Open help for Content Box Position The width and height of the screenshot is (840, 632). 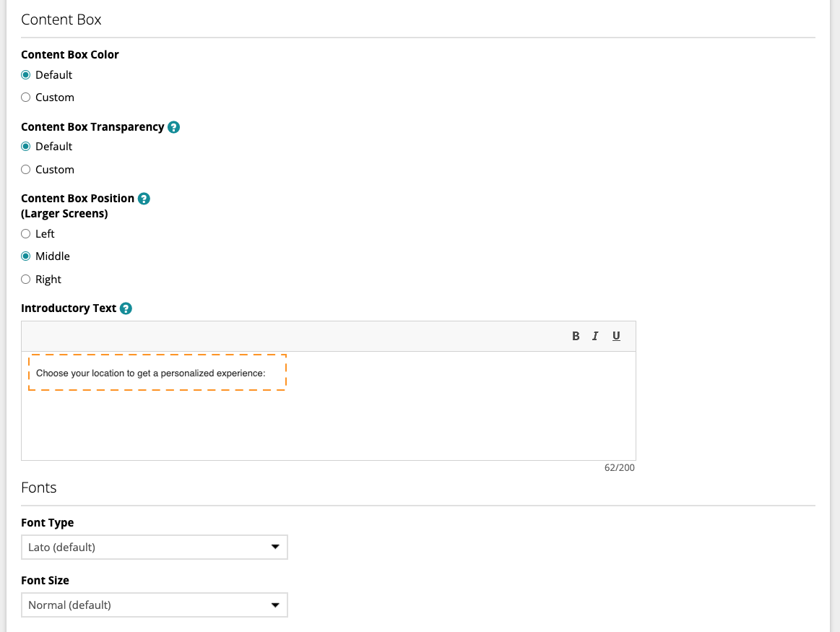point(144,199)
